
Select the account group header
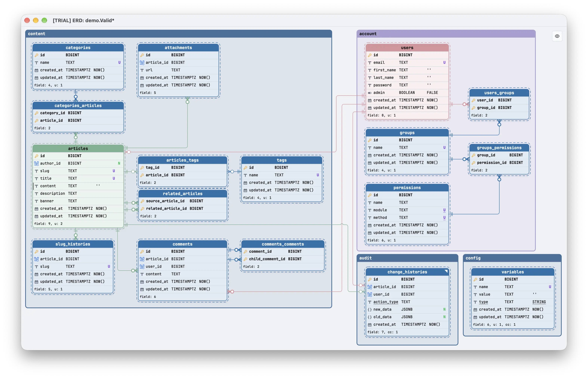tap(446, 34)
